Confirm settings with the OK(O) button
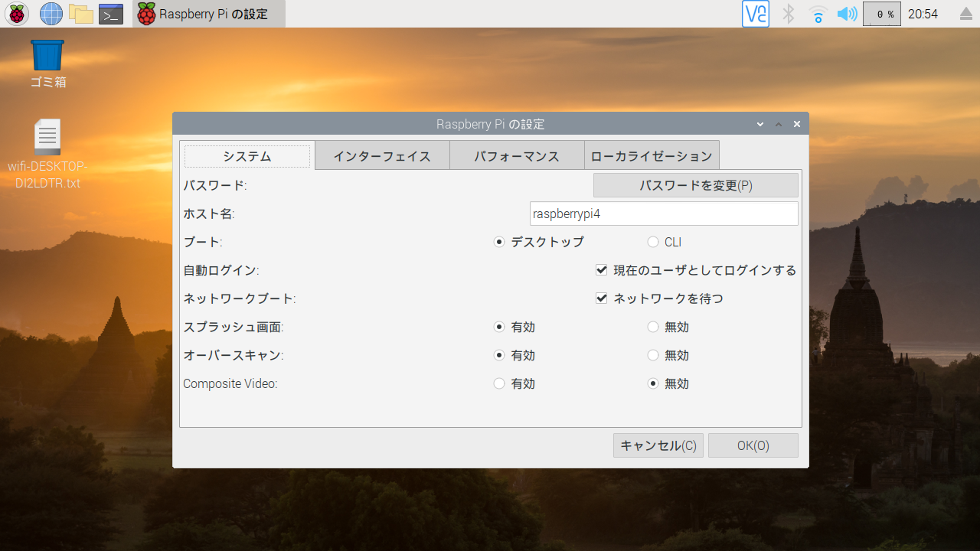This screenshot has width=980, height=551. click(x=753, y=445)
